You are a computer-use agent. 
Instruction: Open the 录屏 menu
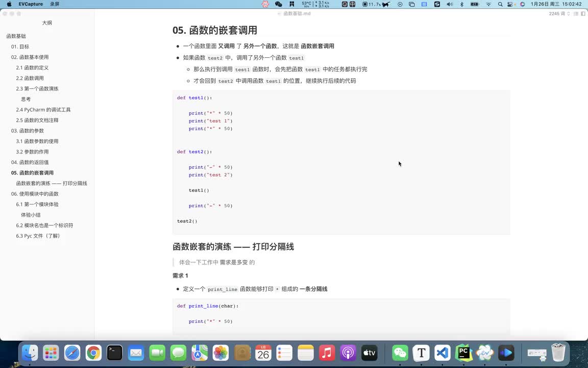(55, 4)
